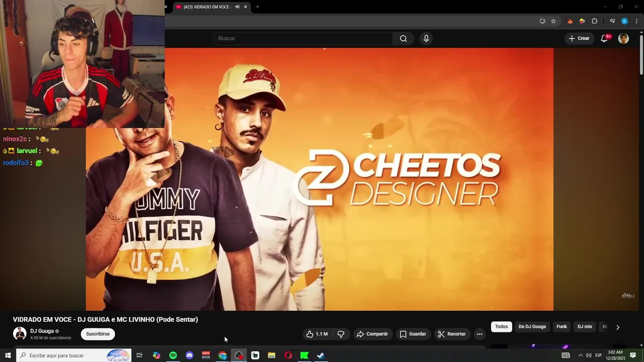Open Chrome from the taskbar
Screen dimensions: 644x362
[x=222, y=355]
